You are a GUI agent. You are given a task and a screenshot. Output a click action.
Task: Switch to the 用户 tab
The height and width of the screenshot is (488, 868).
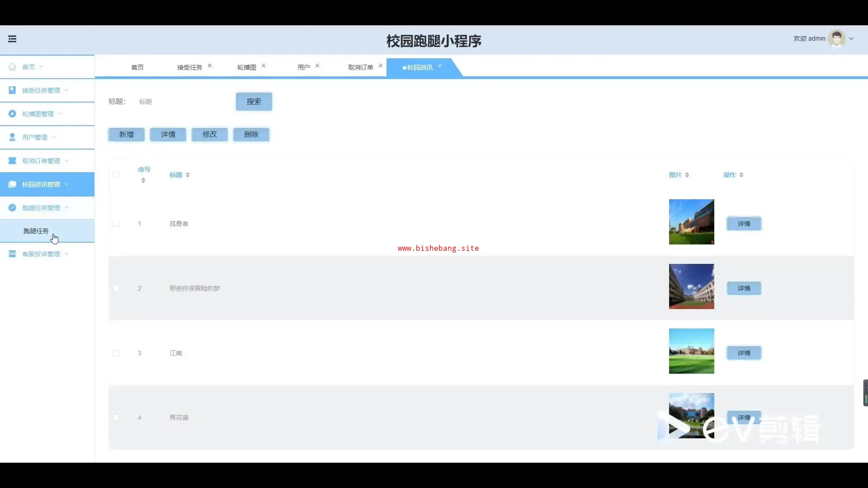click(303, 67)
